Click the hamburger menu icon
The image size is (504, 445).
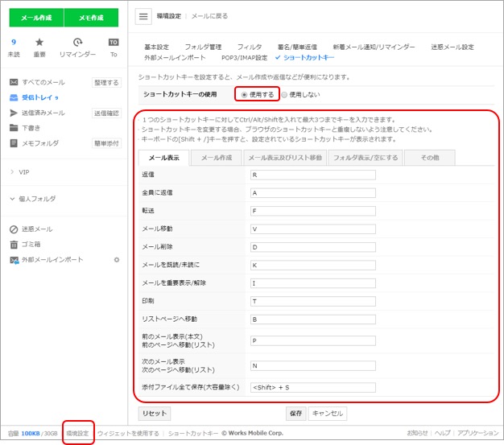143,16
